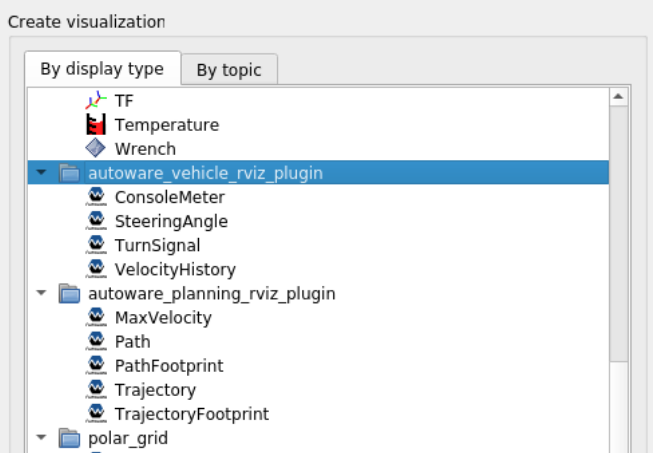Click the PathFootprint plugin icon
The image size is (653, 453).
[x=96, y=365]
